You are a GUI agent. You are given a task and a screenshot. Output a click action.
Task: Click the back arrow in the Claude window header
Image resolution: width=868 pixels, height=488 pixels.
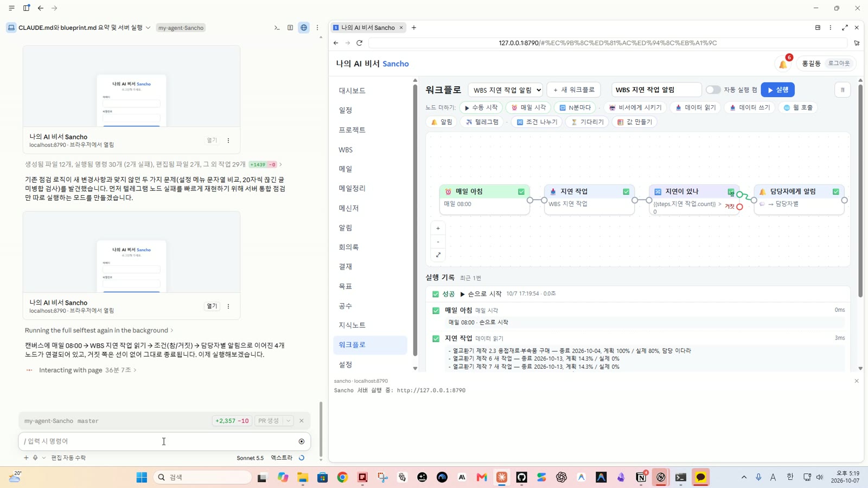coord(41,8)
